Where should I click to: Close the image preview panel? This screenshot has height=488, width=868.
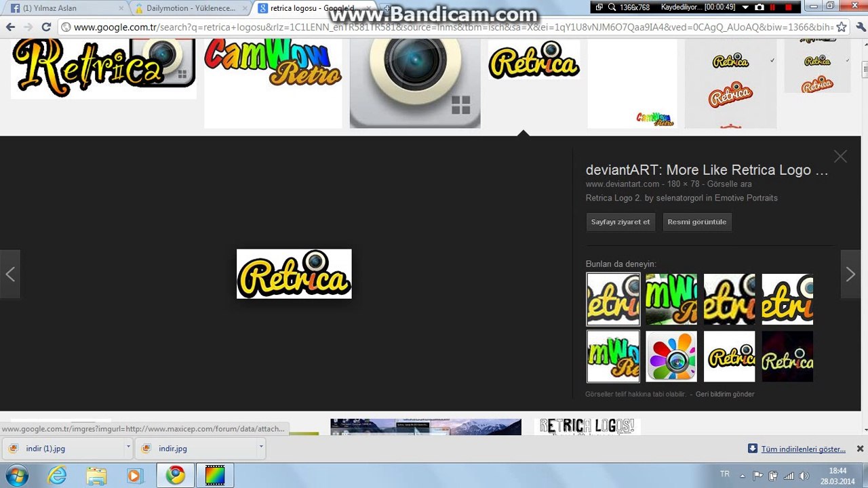coord(840,157)
